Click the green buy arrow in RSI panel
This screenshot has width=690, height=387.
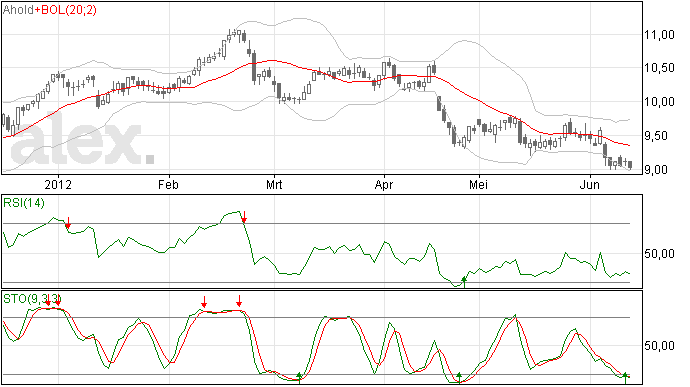click(464, 282)
